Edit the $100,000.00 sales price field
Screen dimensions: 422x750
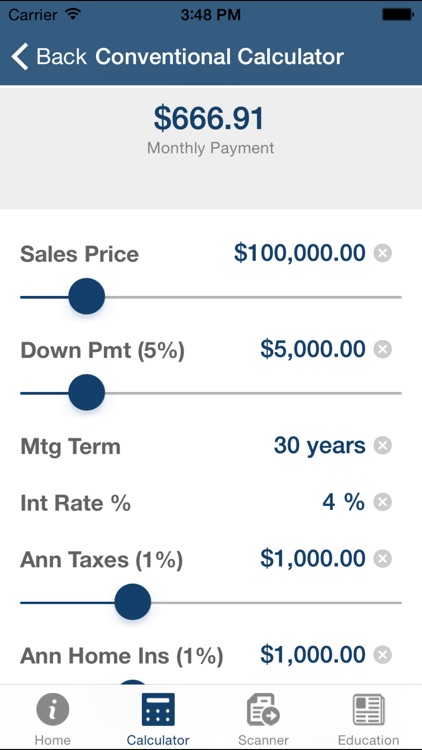click(x=300, y=253)
